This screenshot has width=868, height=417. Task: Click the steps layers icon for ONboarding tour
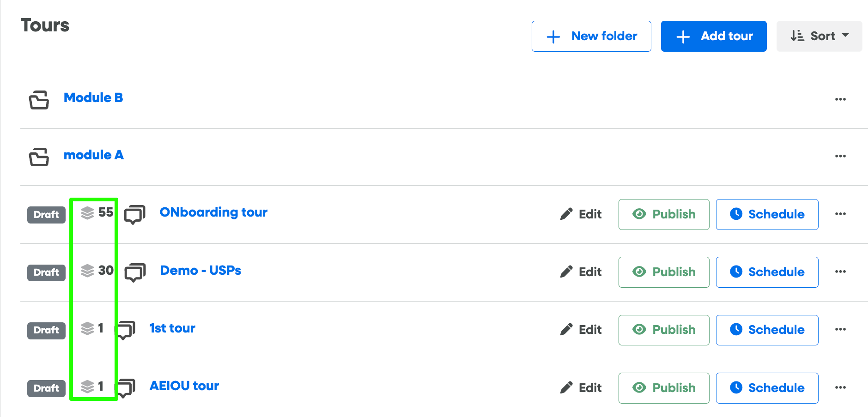[87, 213]
